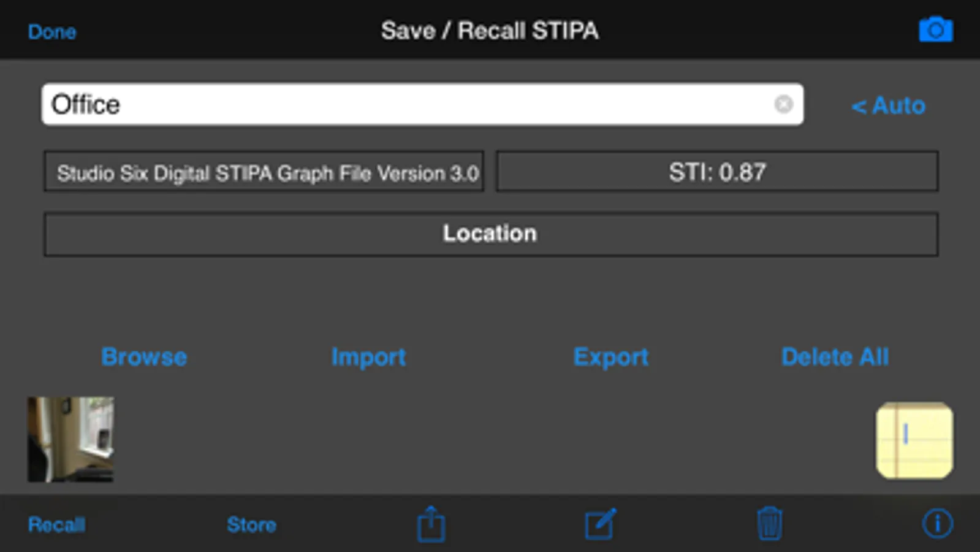This screenshot has width=980, height=552.
Task: Open the room photo thumbnail
Action: 70,439
